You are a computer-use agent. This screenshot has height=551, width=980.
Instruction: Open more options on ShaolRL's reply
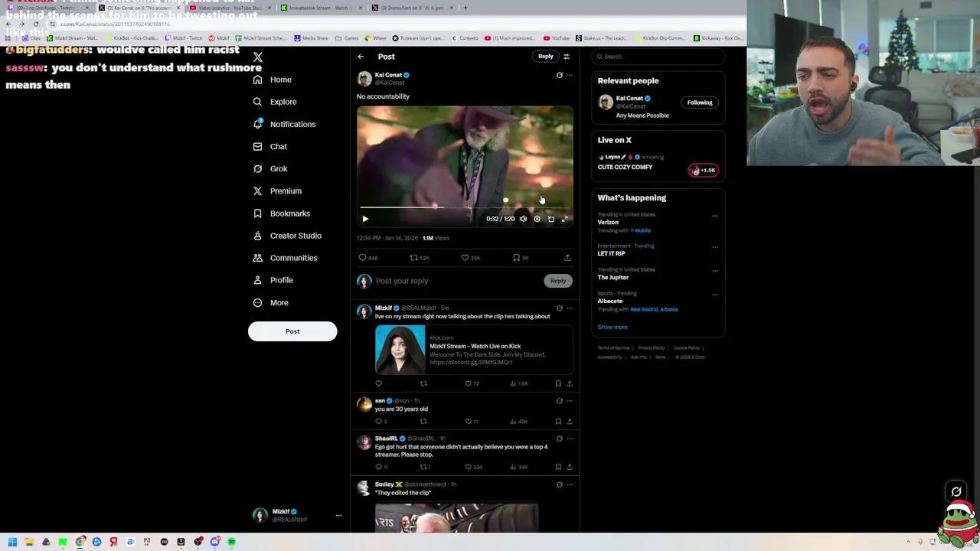pos(569,439)
